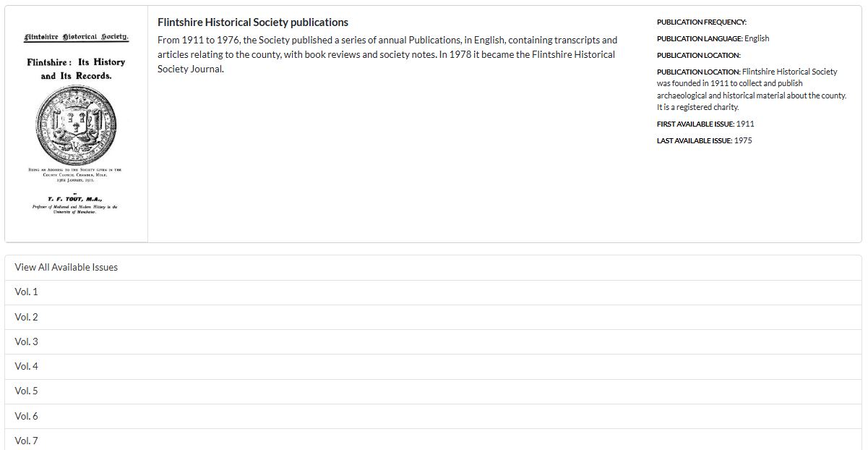Select the Vol. 7 row
This screenshot has width=868, height=450.
tap(26, 441)
